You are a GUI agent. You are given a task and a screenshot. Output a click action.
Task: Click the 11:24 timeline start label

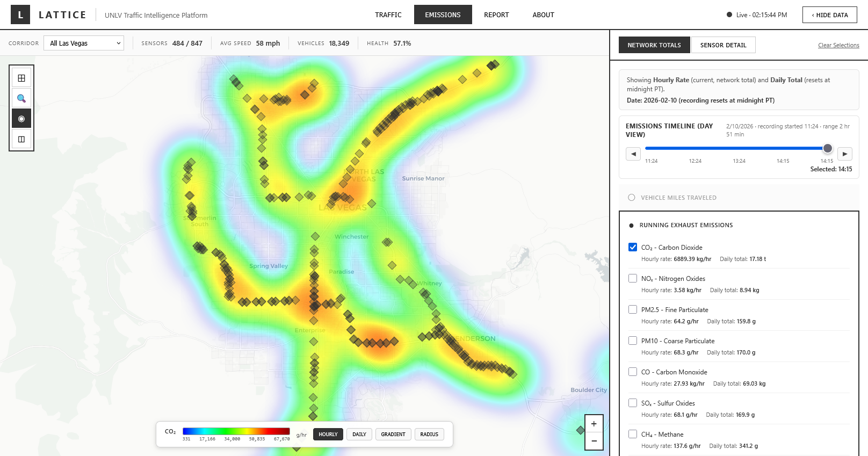click(651, 161)
